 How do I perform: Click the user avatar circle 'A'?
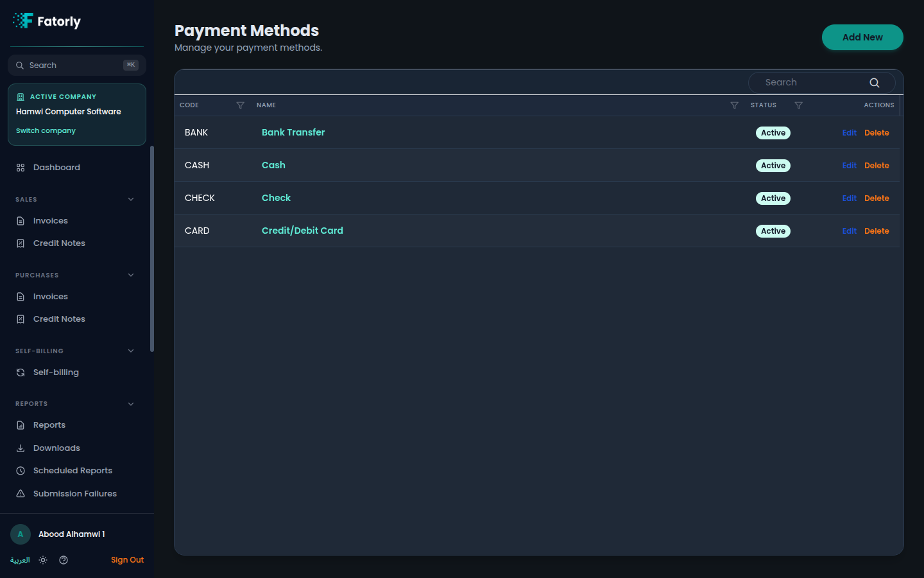click(x=21, y=534)
